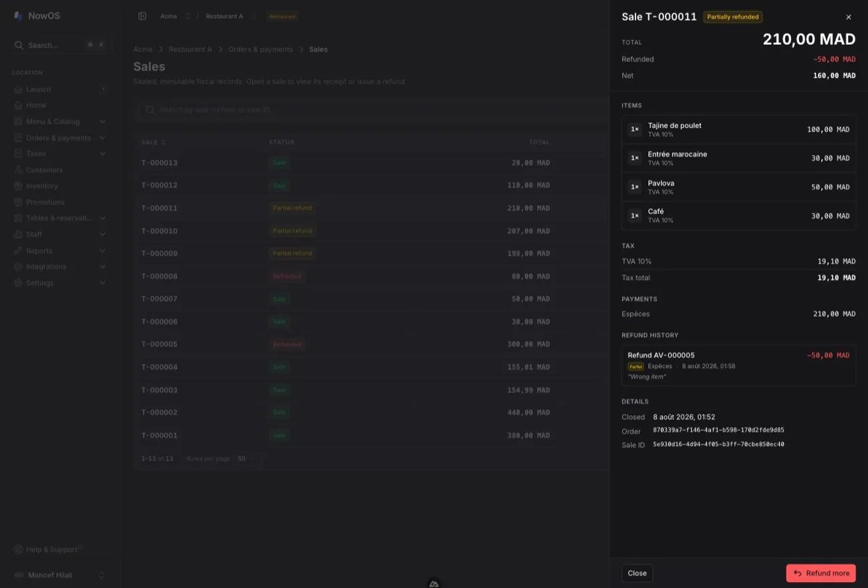This screenshot has height=588, width=868.
Task: Open sale row T-000001
Action: coord(371,435)
